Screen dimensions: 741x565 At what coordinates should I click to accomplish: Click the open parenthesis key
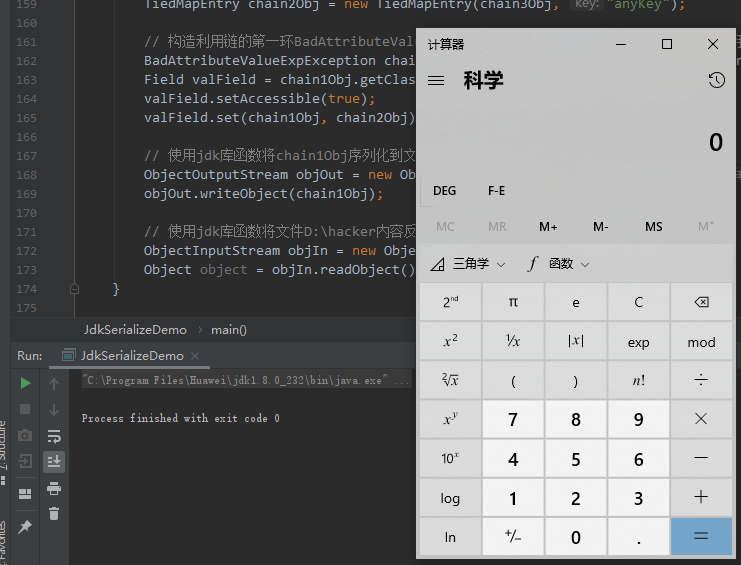pos(513,380)
